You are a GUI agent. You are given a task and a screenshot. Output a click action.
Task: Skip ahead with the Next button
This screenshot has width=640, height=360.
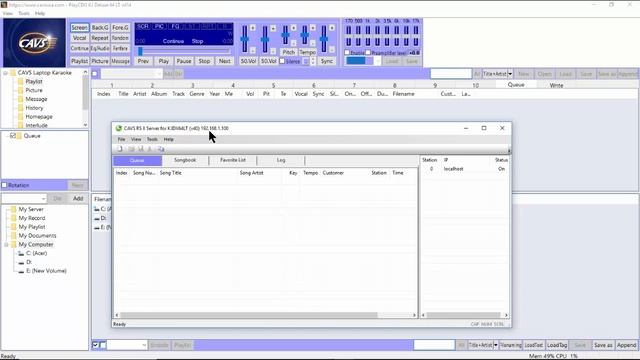224,61
